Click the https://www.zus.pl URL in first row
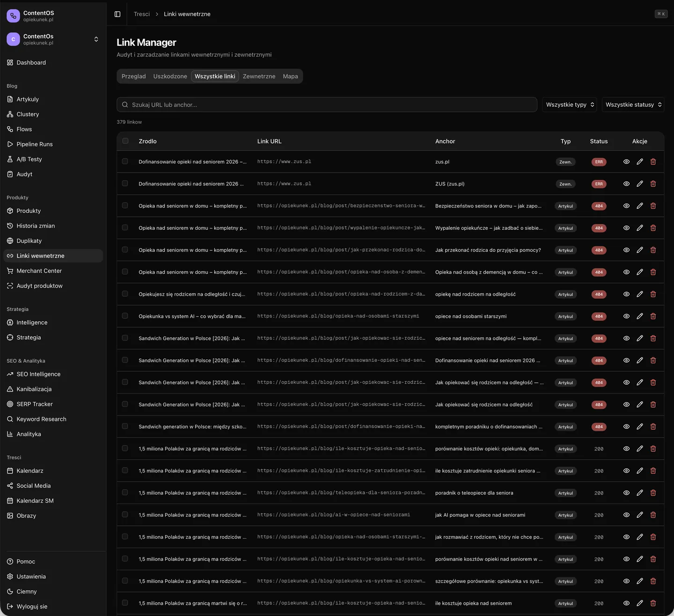 point(284,161)
